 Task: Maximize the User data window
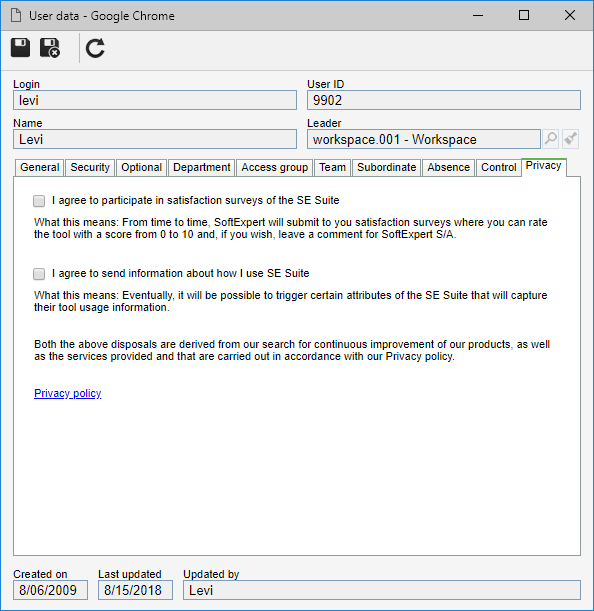coord(524,16)
